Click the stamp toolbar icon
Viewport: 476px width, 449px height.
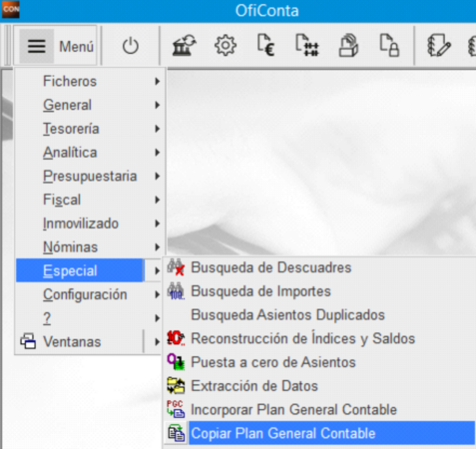348,46
